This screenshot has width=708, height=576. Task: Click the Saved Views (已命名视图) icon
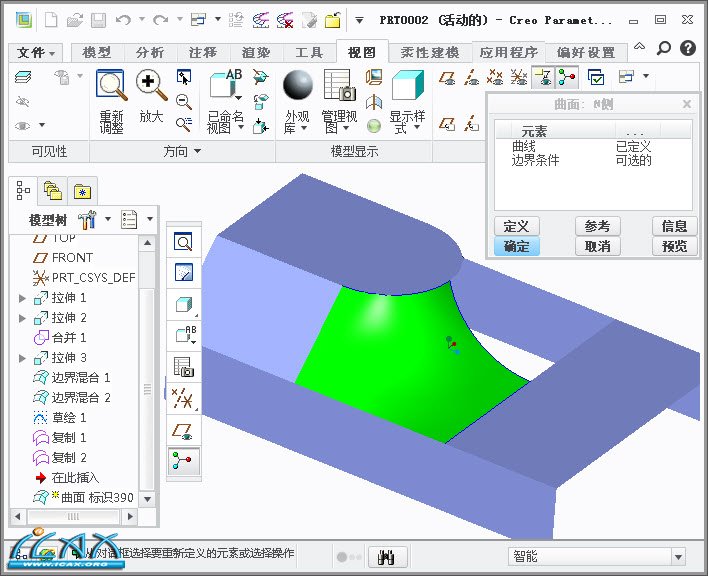pos(225,86)
